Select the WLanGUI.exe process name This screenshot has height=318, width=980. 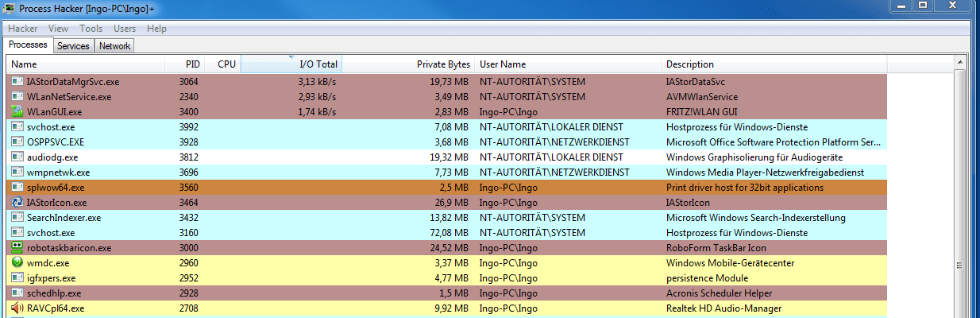(x=54, y=111)
